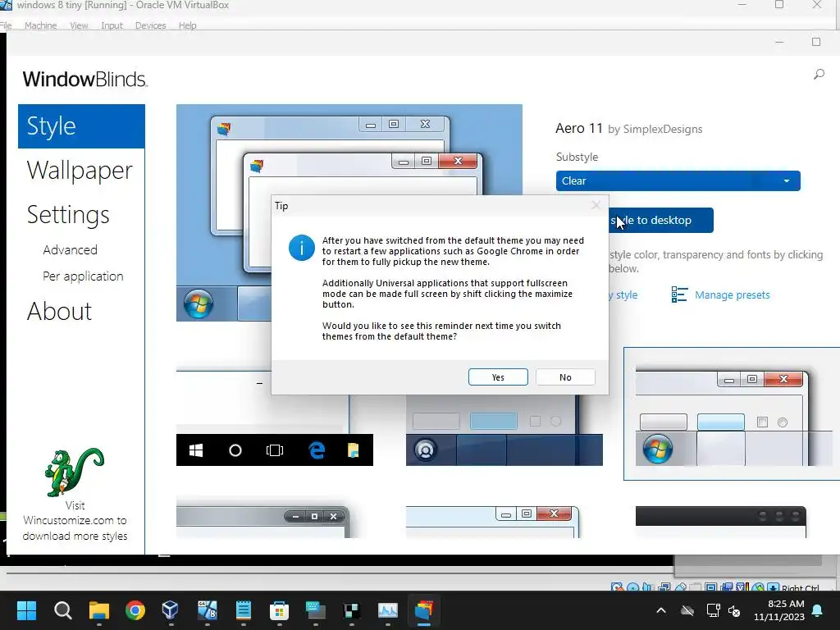840x630 pixels.
Task: Open VirtualBox from the taskbar
Action: (x=171, y=610)
